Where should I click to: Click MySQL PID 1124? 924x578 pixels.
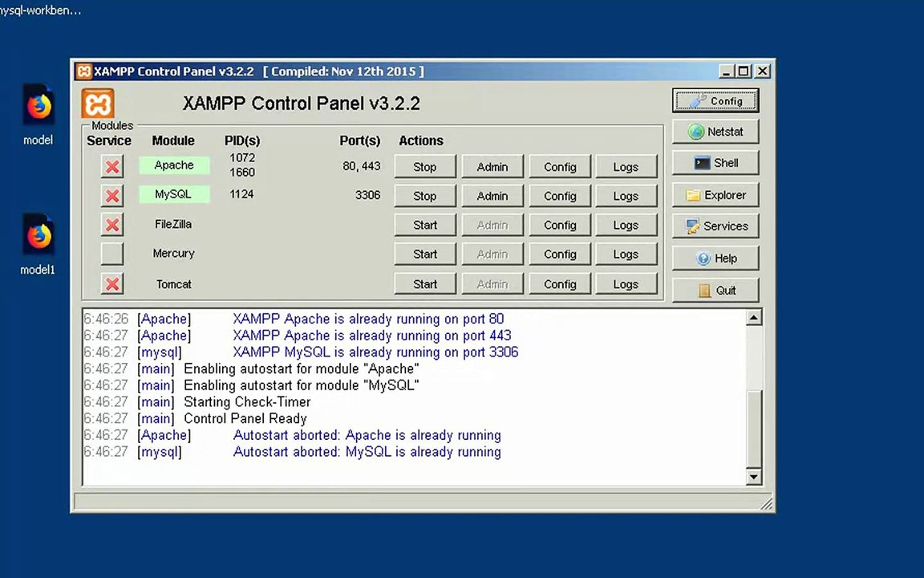pyautogui.click(x=241, y=194)
